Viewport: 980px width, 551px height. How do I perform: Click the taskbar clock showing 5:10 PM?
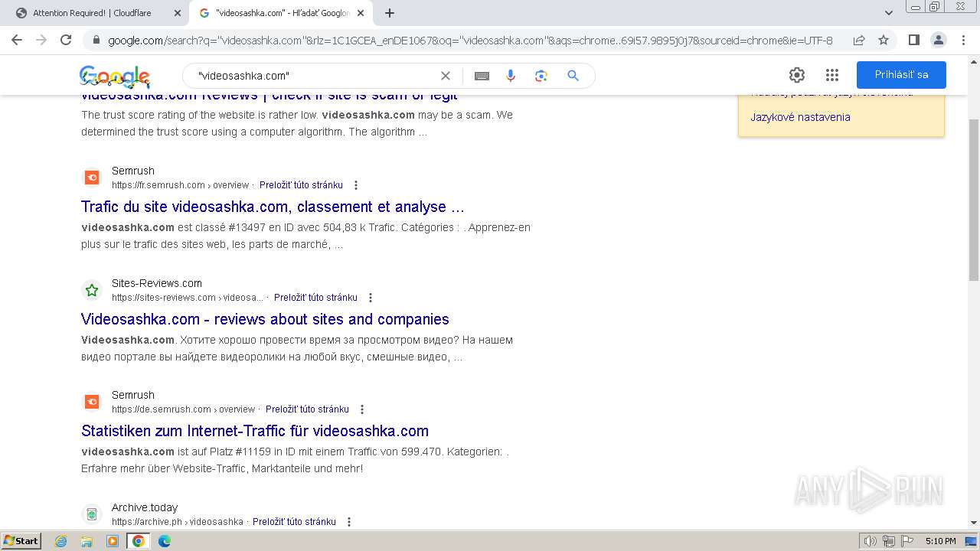[940, 541]
